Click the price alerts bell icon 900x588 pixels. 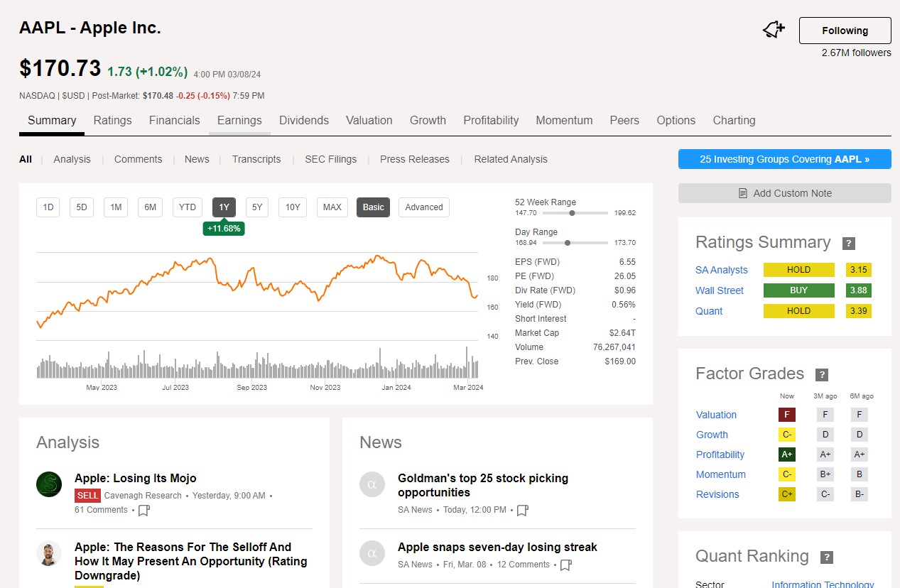point(773,30)
